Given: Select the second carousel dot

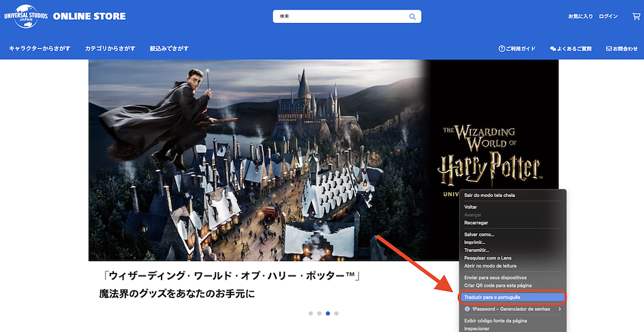Looking at the screenshot, I should [319, 314].
